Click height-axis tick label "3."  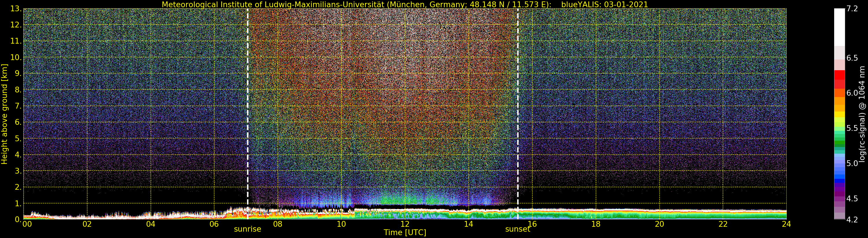click(x=18, y=171)
